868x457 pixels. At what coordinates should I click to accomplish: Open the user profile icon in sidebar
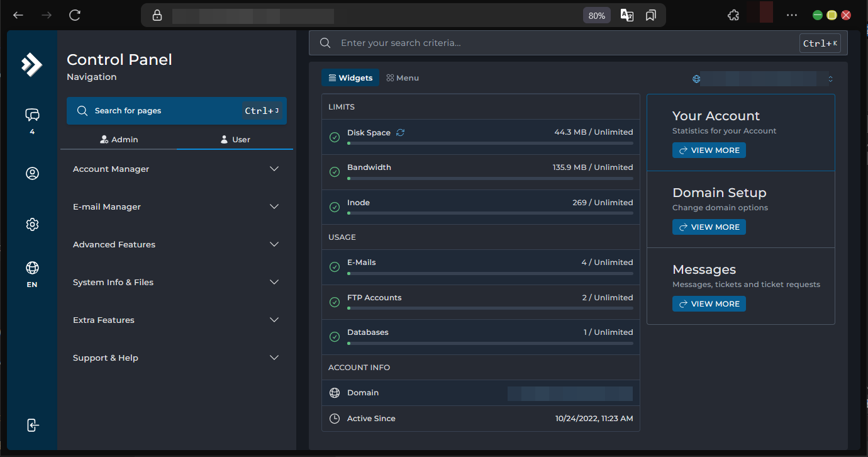32,173
